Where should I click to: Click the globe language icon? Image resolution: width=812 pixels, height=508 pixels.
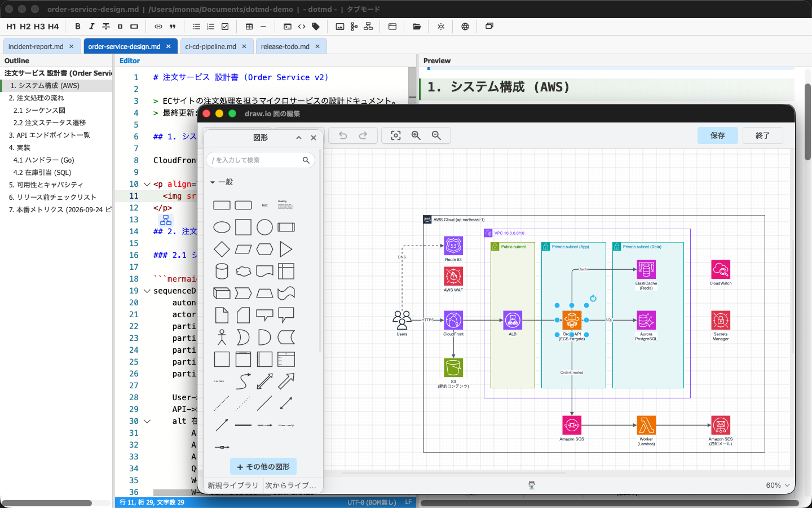click(x=465, y=27)
